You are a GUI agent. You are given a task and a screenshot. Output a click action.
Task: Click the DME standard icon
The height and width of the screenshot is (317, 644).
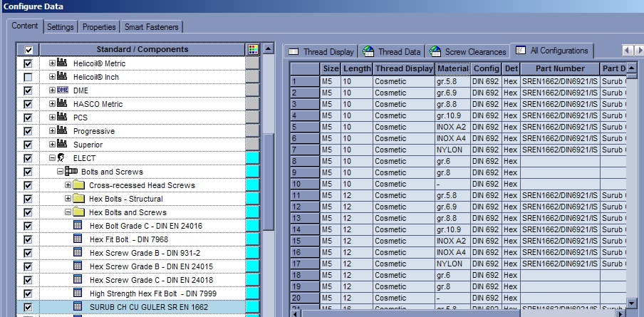63,90
